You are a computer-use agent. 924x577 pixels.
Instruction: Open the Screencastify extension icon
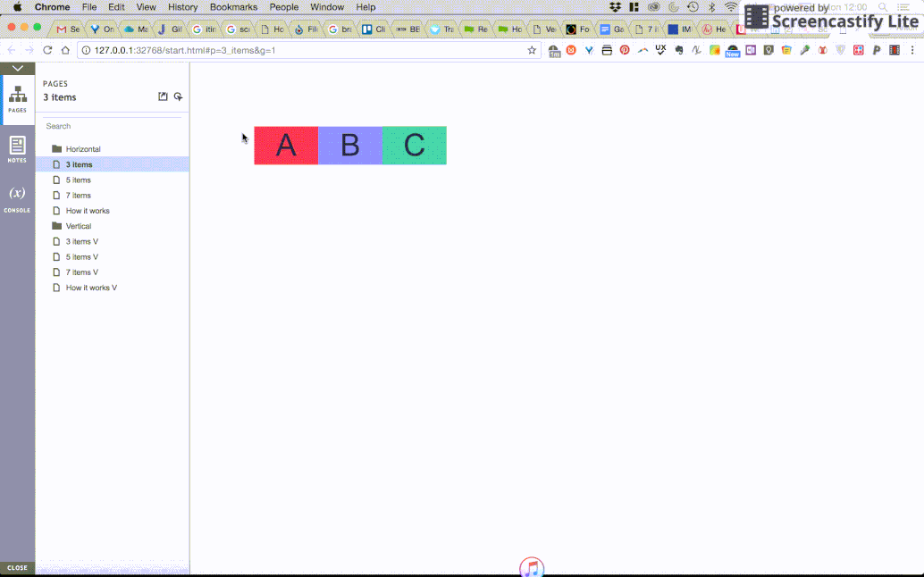[895, 49]
